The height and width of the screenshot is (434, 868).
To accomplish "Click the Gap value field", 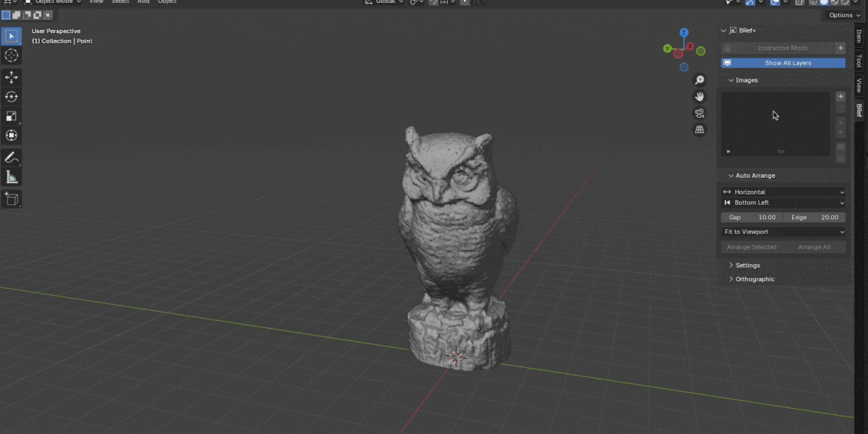I will coord(752,217).
